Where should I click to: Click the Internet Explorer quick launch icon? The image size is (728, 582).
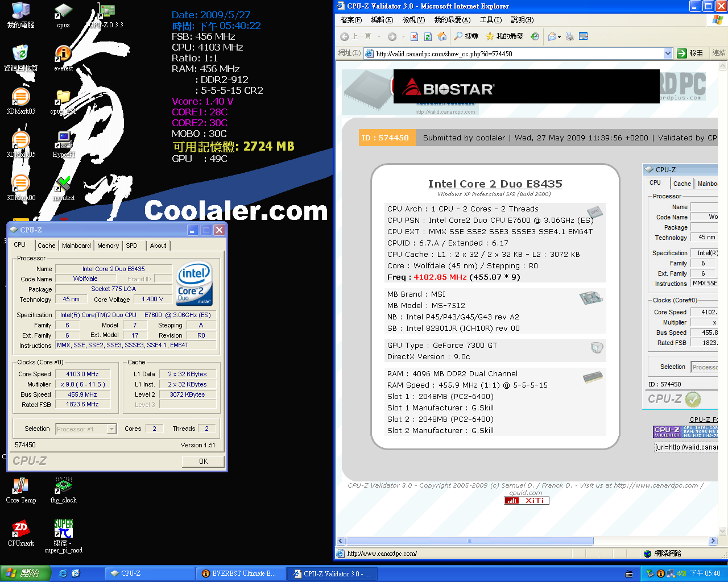(63, 573)
